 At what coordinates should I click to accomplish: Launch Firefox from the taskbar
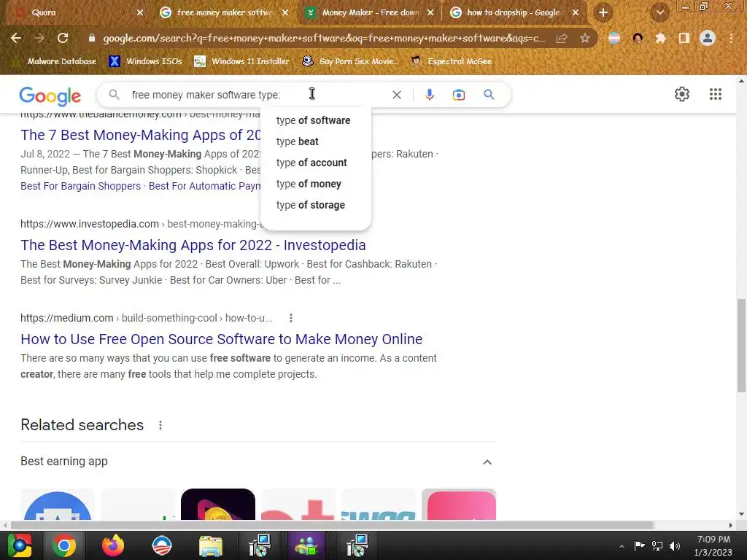click(113, 545)
